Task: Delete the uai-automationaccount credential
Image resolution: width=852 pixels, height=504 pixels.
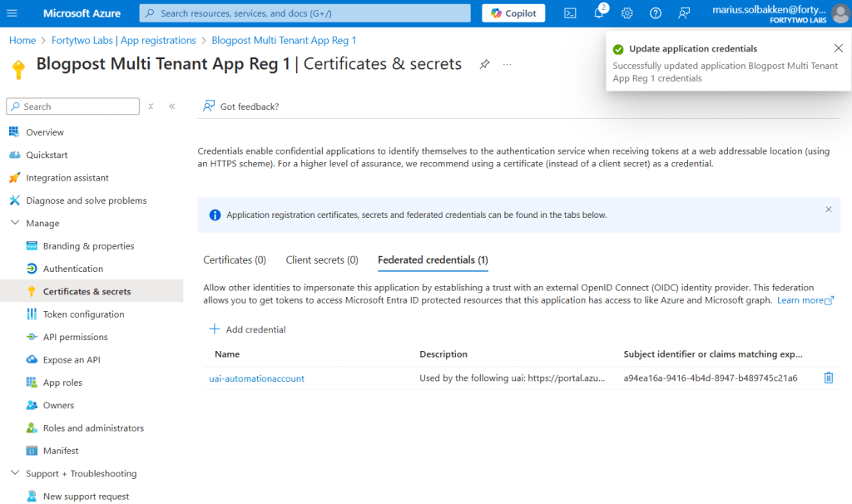Action: (828, 378)
